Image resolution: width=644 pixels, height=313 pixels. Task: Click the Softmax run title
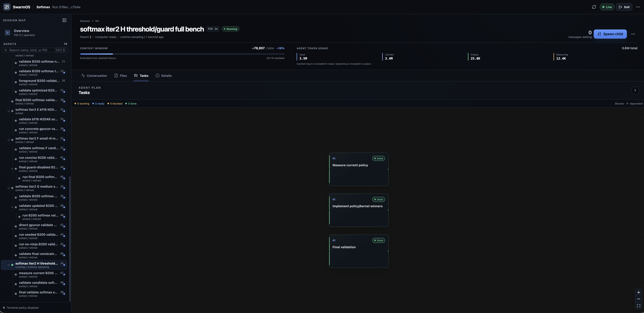tap(43, 7)
